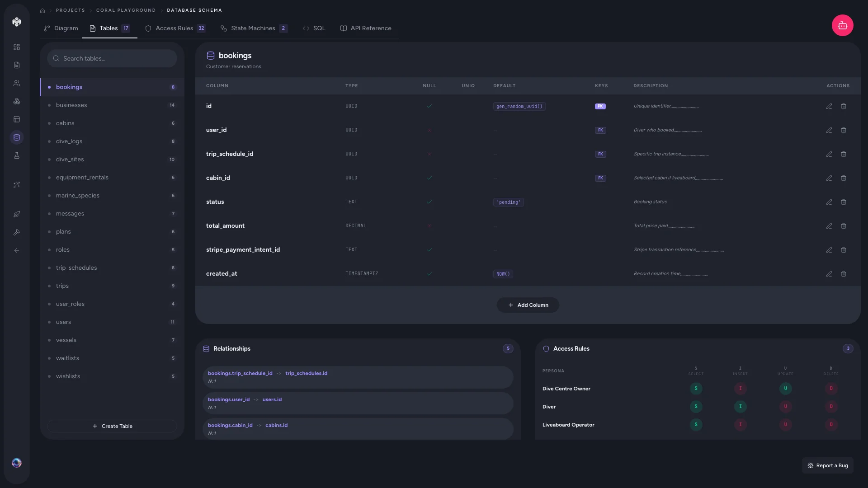Toggle Delete permission for Liveaboard Operator
868x488 pixels.
(x=831, y=425)
